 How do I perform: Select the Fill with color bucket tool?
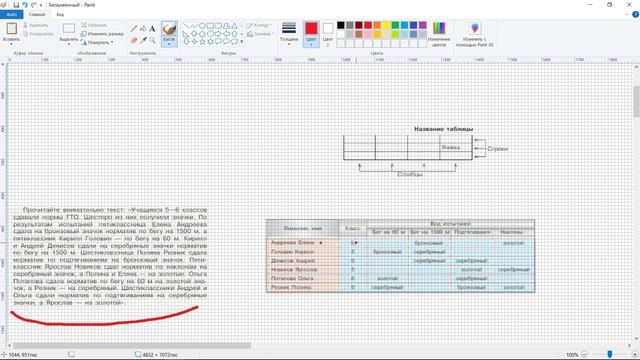click(x=143, y=29)
